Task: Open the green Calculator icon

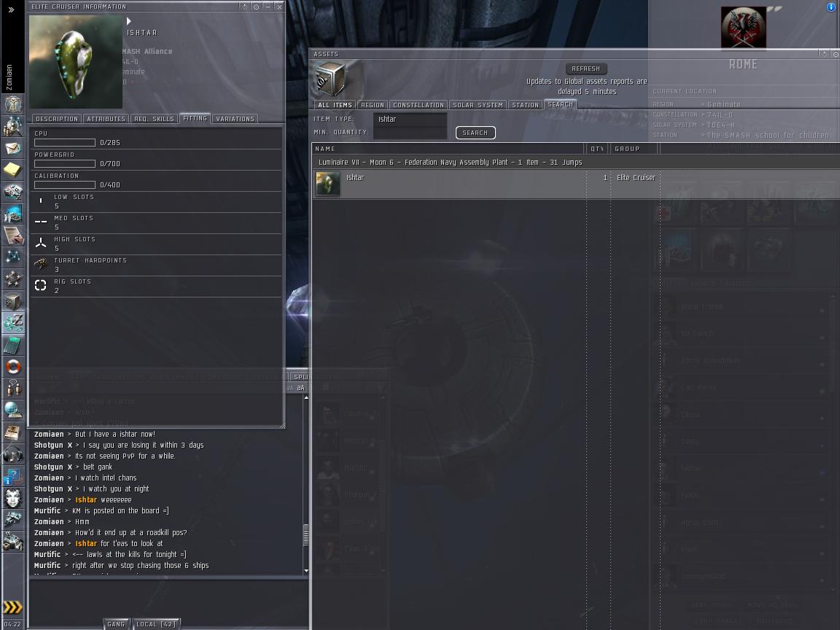Action: (x=13, y=345)
